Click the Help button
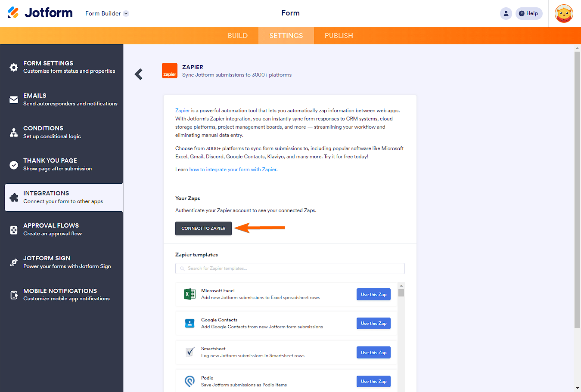The image size is (581, 392). (529, 13)
